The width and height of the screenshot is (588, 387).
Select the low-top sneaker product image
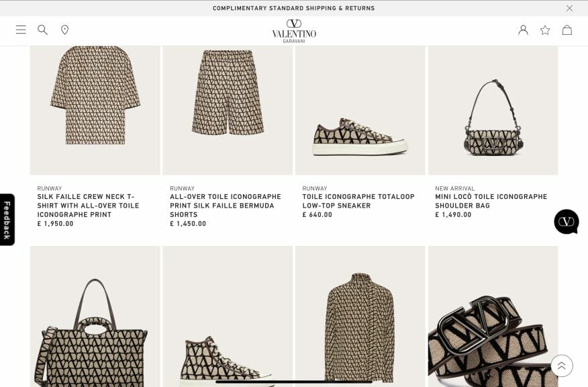(x=360, y=110)
